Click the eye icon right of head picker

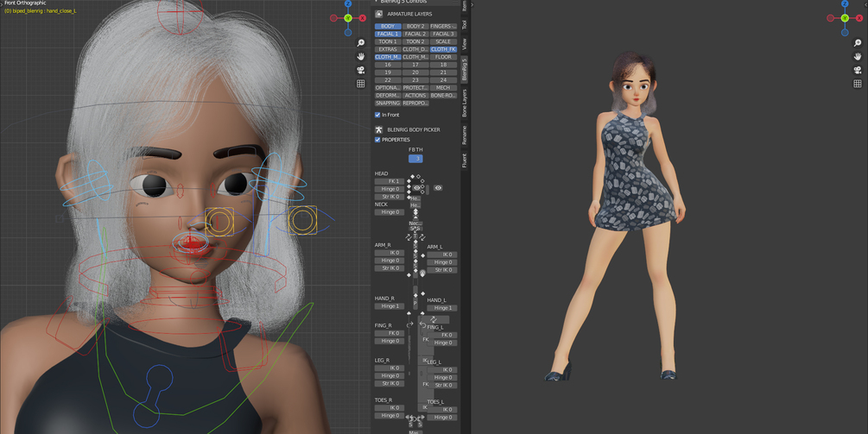438,188
